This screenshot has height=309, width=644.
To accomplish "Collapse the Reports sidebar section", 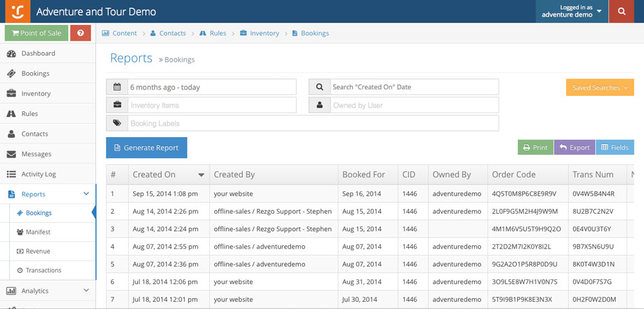I will [x=86, y=194].
